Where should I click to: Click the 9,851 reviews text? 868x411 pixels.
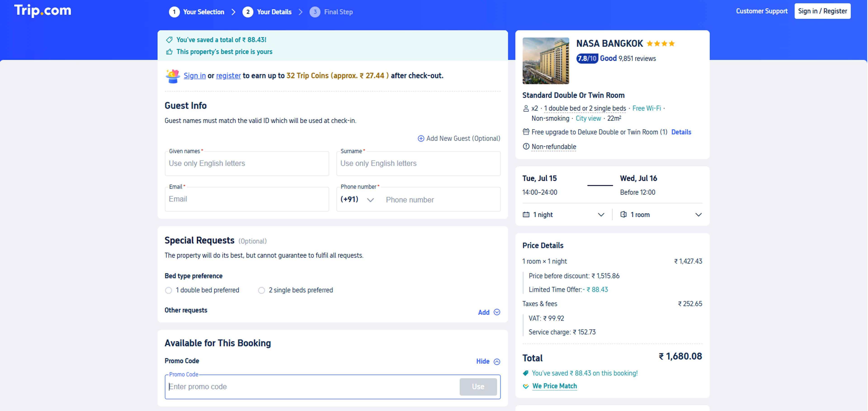637,58
